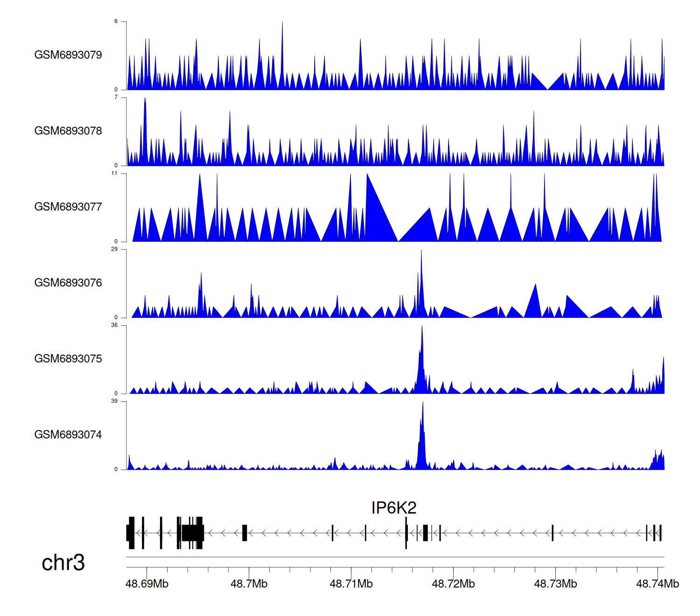Click the 48.69Mb axis tick label
Viewport: 700px width, 616px height.
147,584
